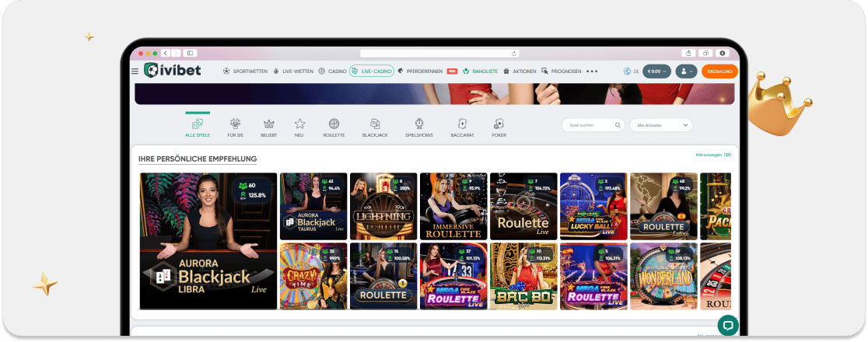Viewport: 868px width, 342px height.
Task: Open the Roulette Live game tile
Action: pyautogui.click(x=523, y=206)
